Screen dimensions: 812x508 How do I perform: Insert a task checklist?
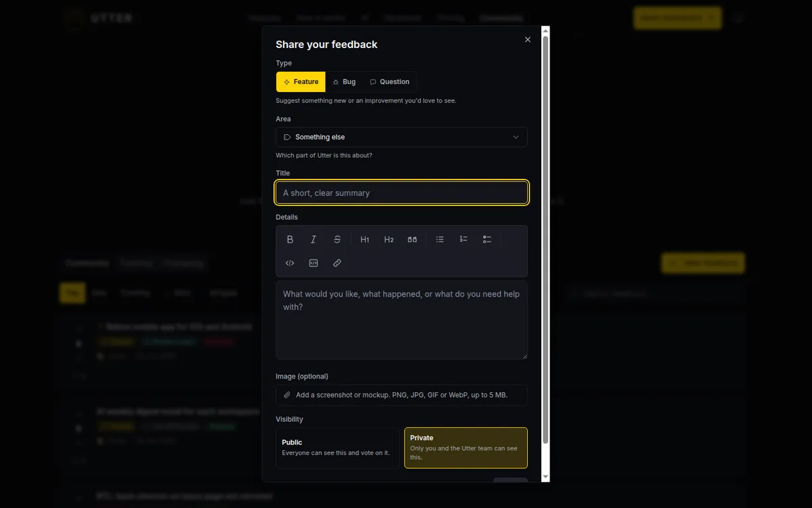487,239
